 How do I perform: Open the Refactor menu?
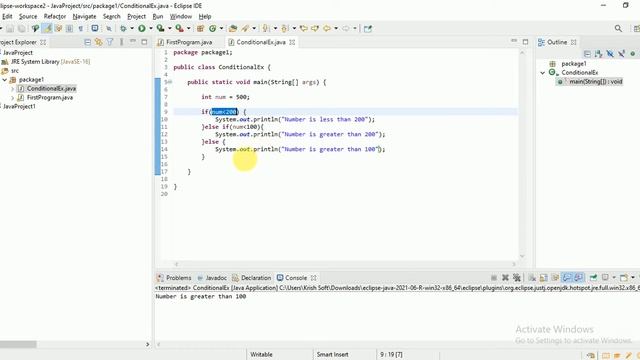(55, 16)
